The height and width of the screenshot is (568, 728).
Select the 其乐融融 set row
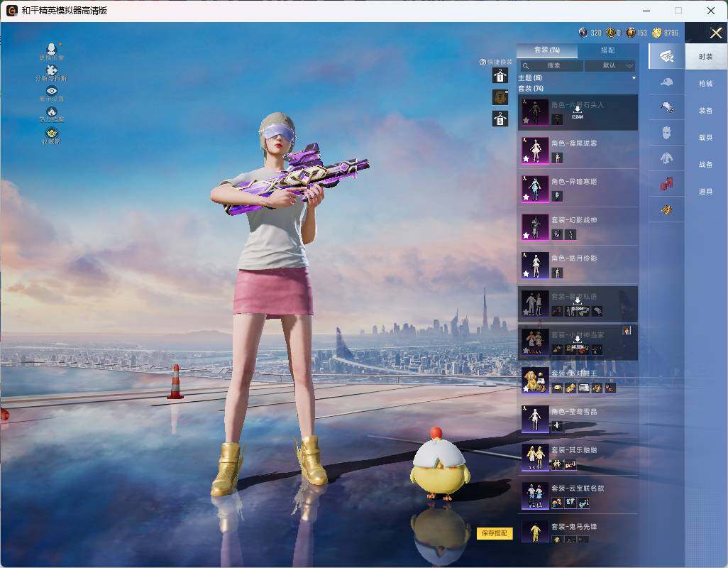[x=578, y=458]
